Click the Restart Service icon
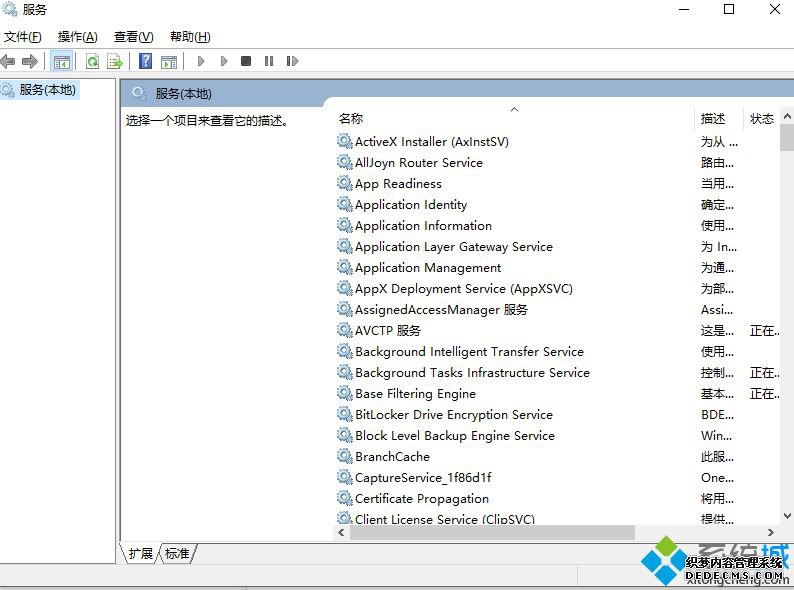 coord(292,61)
